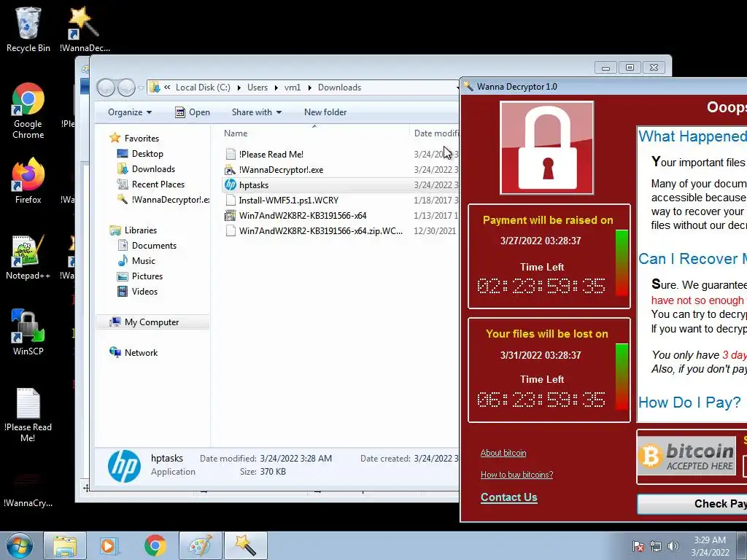Sort by Date modified column header

pyautogui.click(x=435, y=133)
